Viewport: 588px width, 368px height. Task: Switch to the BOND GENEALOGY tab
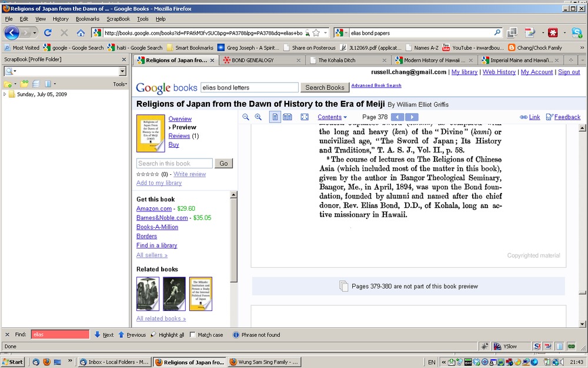(x=262, y=60)
